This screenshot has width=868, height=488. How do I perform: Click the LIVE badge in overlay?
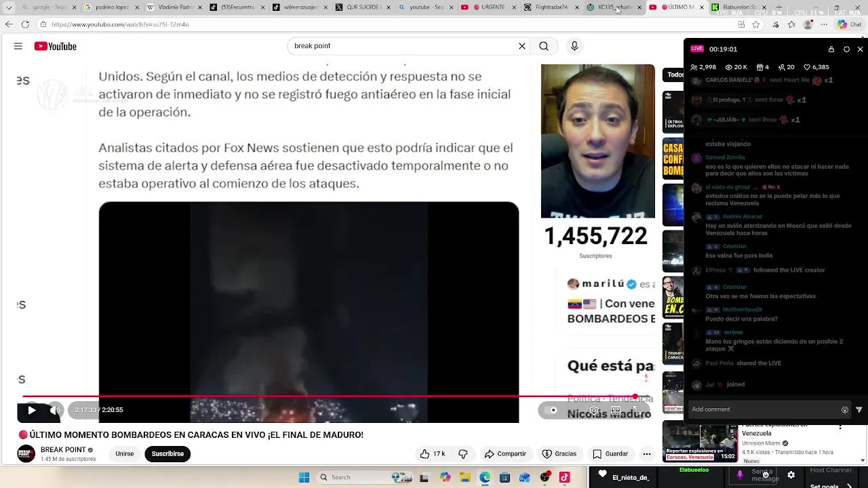click(x=697, y=49)
